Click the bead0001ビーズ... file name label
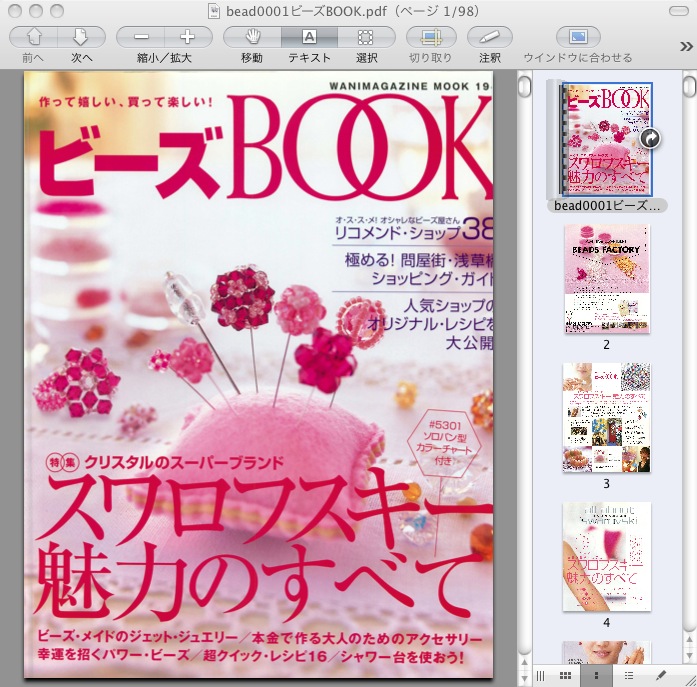 607,205
